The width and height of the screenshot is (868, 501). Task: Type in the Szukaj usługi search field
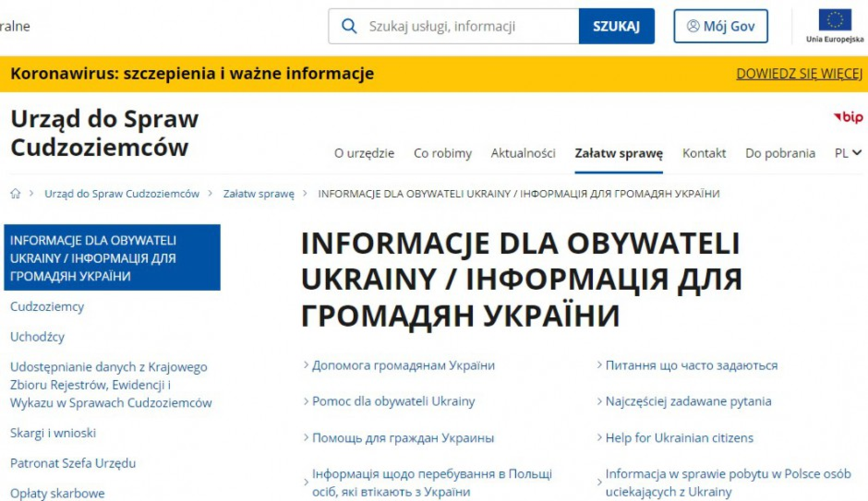tap(468, 26)
